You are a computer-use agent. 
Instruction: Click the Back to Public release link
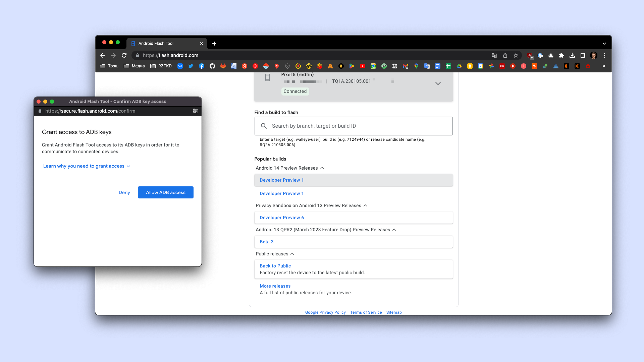pos(275,266)
